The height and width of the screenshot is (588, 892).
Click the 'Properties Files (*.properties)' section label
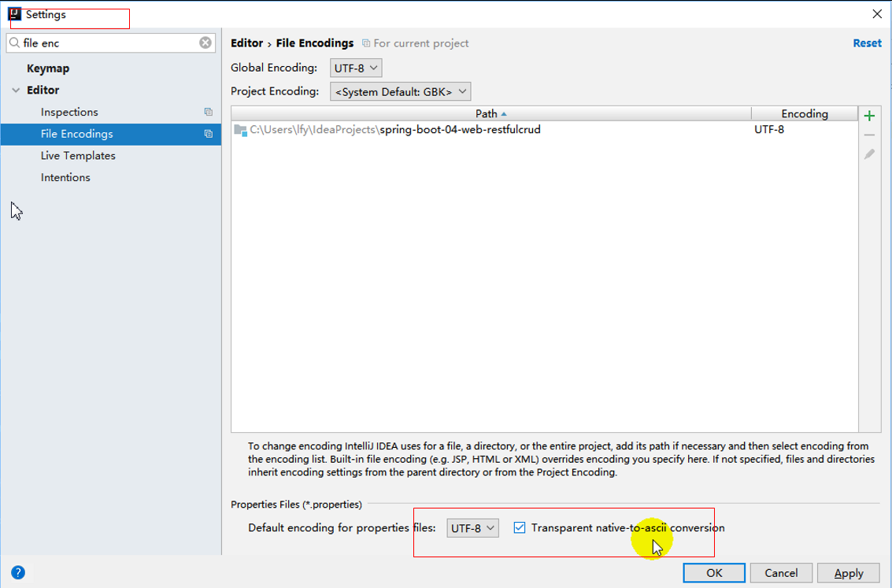296,505
